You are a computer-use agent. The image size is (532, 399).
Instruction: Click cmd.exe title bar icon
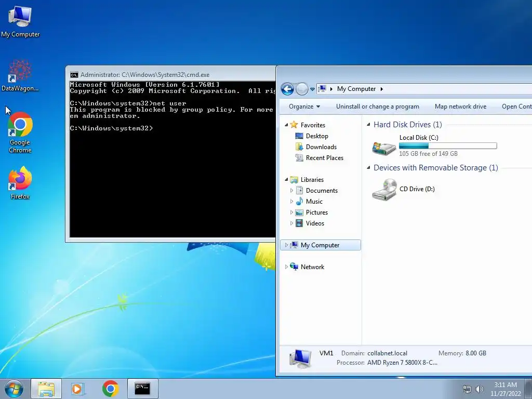point(74,75)
